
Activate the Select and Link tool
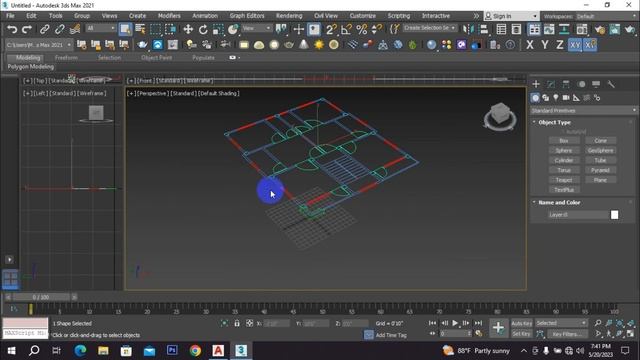pyautogui.click(x=44, y=29)
